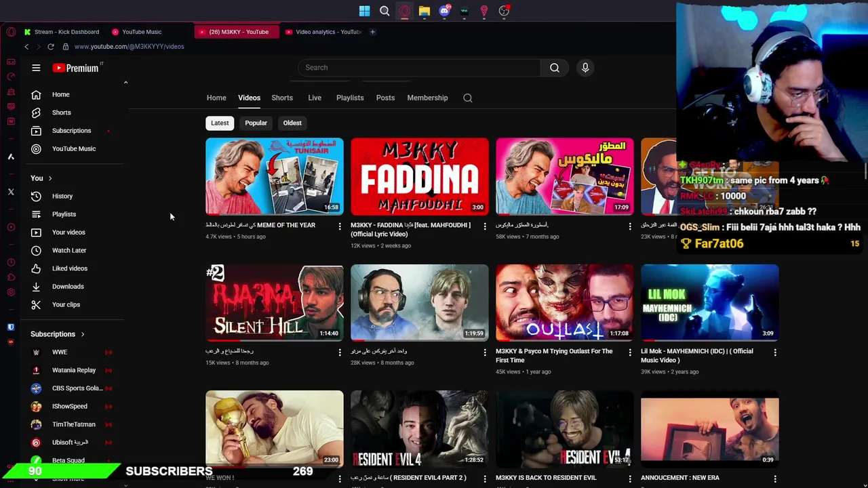The height and width of the screenshot is (488, 868).
Task: Open Opera sidebar settings gear
Action: tap(11, 292)
